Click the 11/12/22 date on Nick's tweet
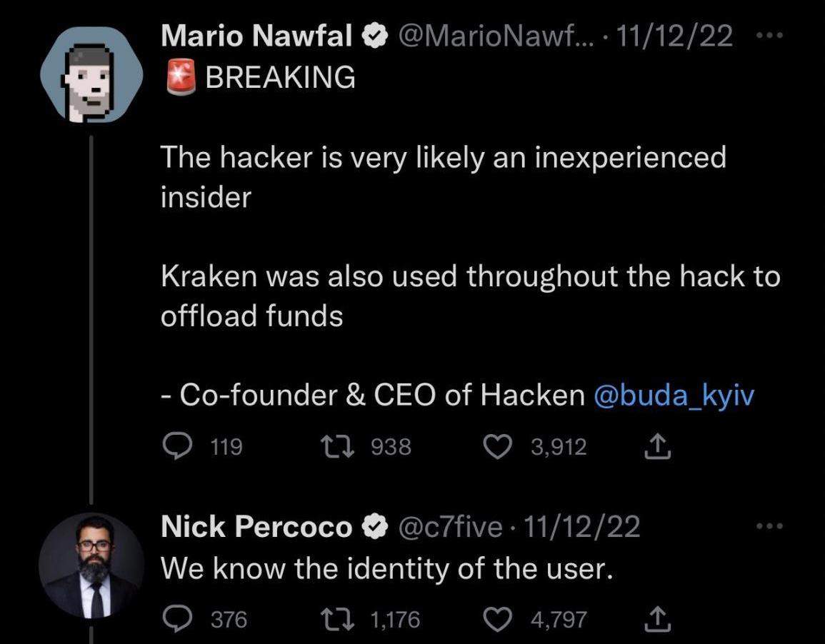 pos(583,527)
